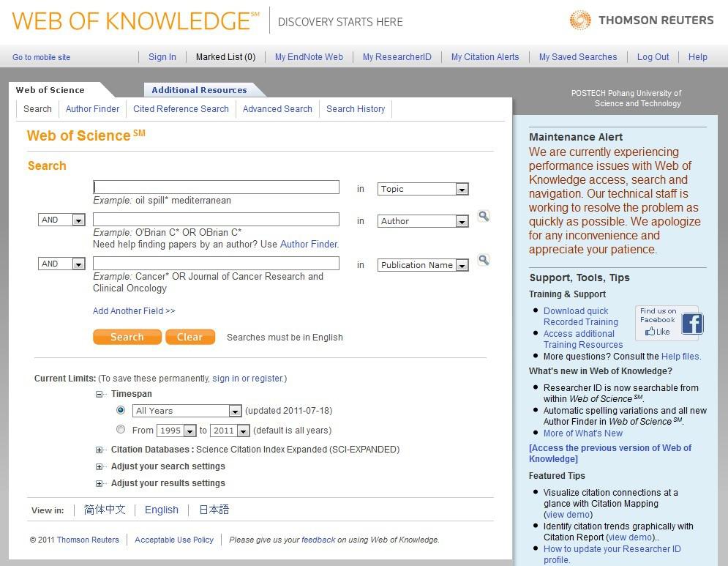Go to Advanced Search tab
The image size is (728, 566).
coord(277,109)
